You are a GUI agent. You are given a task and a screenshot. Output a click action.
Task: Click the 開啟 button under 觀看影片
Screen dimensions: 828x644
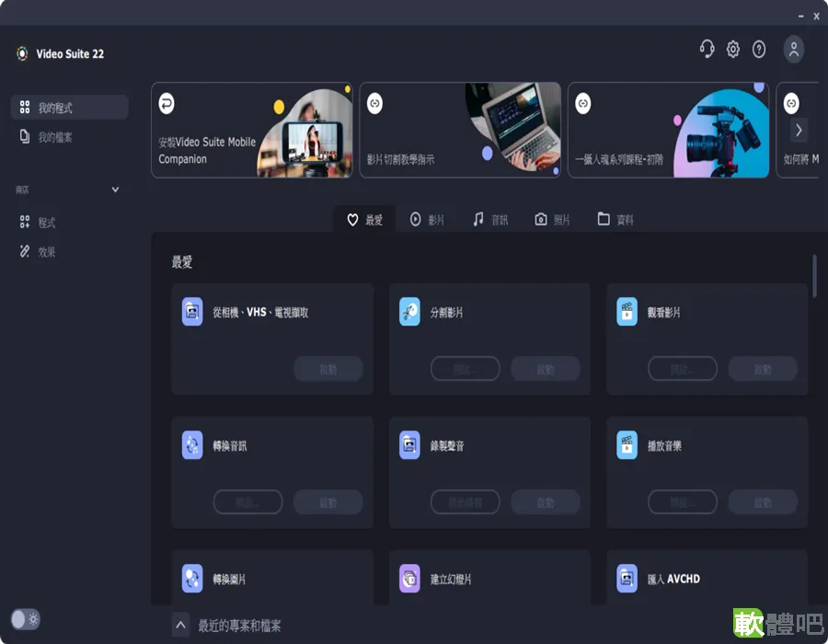click(x=683, y=369)
